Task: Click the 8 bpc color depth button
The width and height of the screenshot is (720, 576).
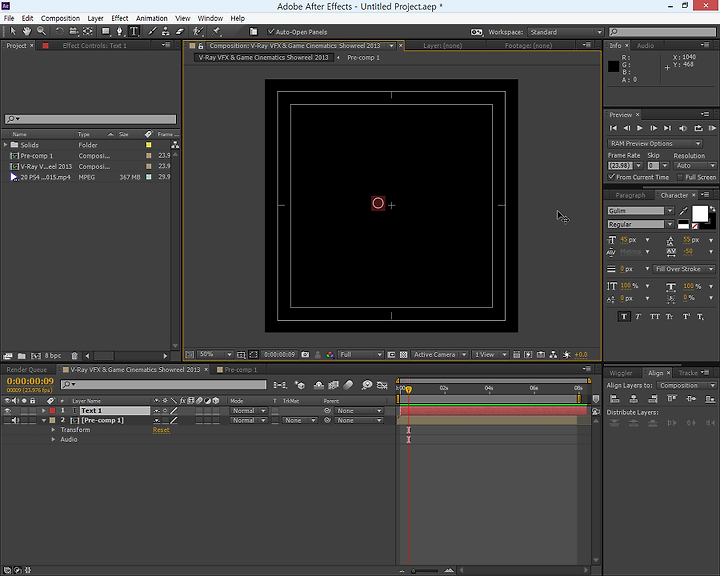Action: click(52, 356)
